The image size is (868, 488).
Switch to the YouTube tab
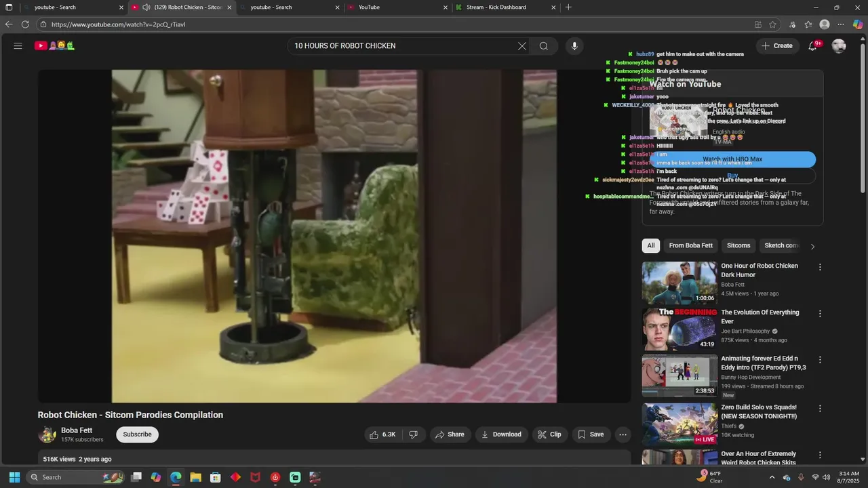397,7
